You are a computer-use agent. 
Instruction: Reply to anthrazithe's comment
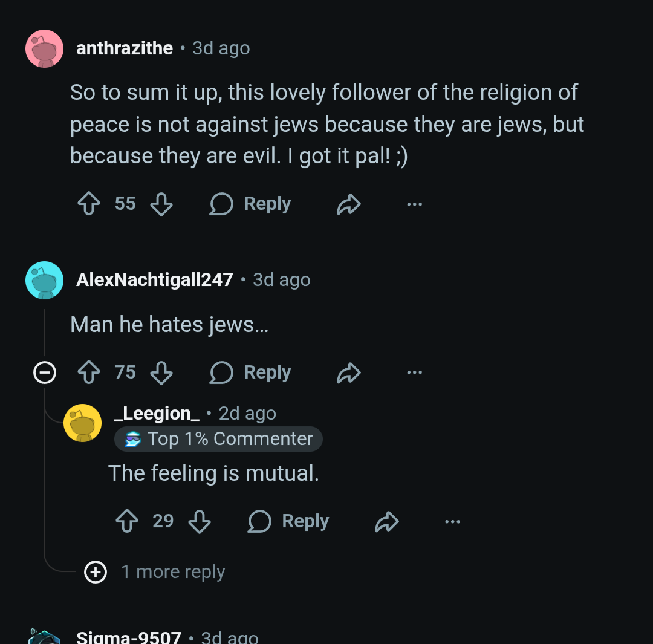pyautogui.click(x=251, y=204)
